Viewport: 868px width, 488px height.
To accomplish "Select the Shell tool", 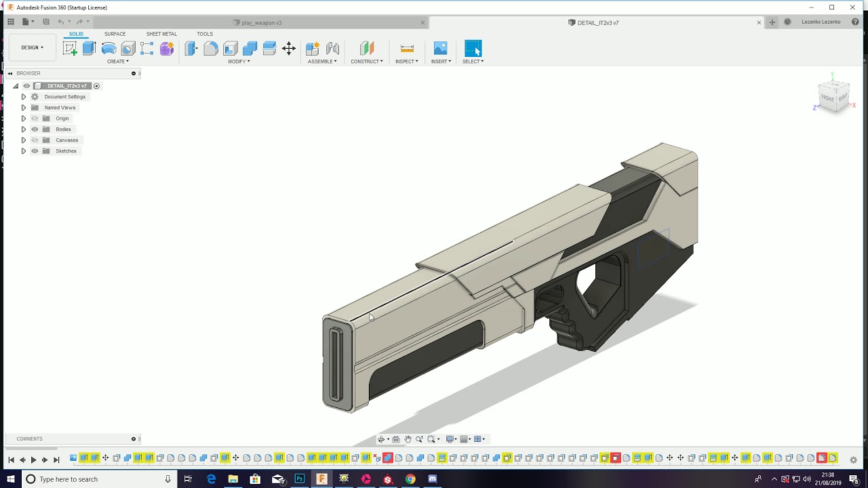I will (x=231, y=48).
